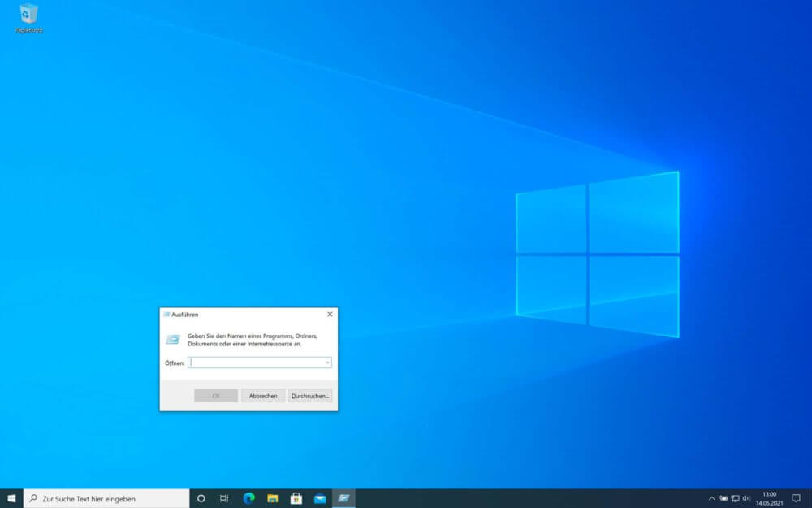Click the active Ausführen taskbar item
This screenshot has width=812, height=508.
coord(344,498)
